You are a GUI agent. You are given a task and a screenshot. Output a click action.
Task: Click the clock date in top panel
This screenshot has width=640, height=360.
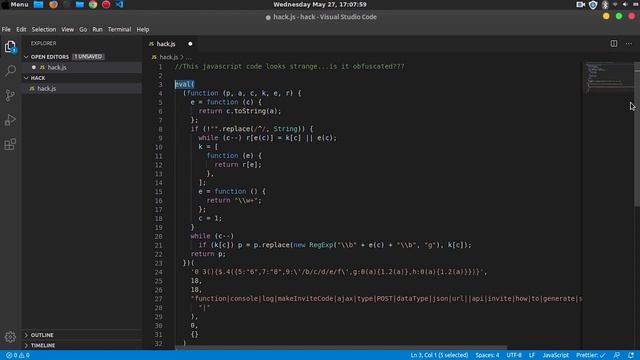click(320, 4)
